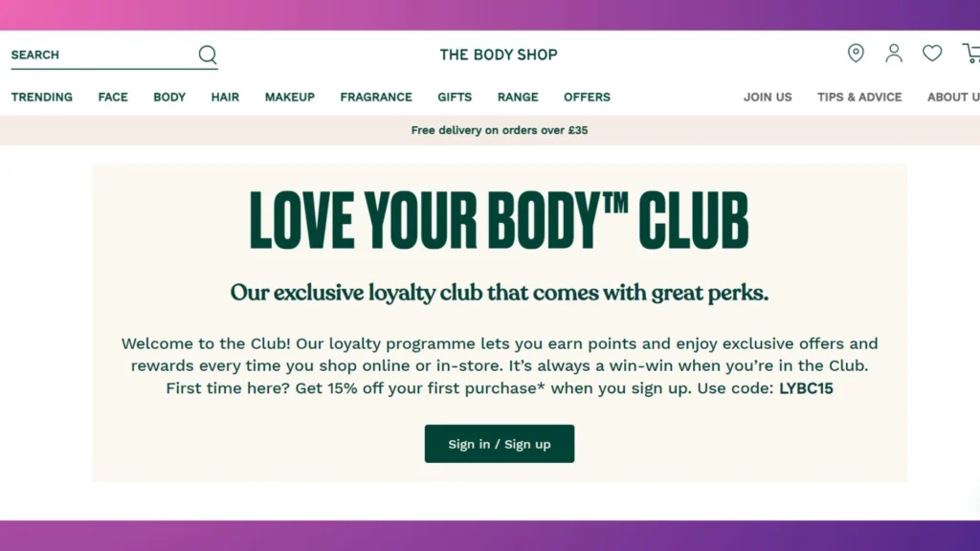The height and width of the screenshot is (551, 980).
Task: Open the shopping basket icon
Action: (970, 55)
